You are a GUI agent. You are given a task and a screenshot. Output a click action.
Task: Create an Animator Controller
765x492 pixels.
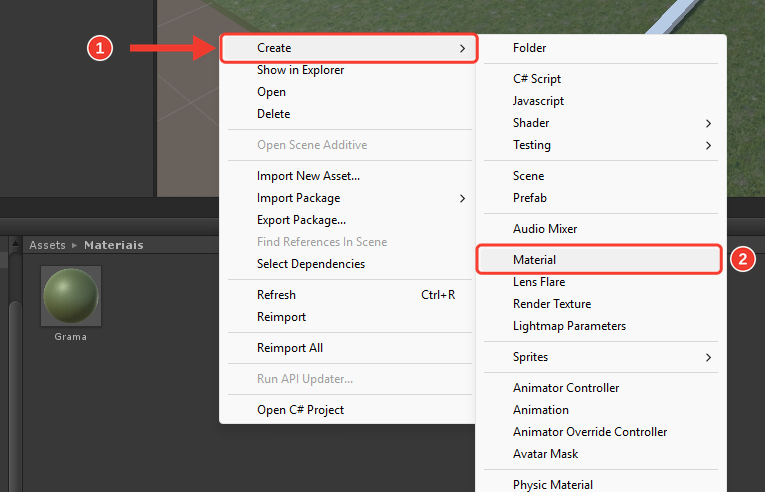point(601,388)
